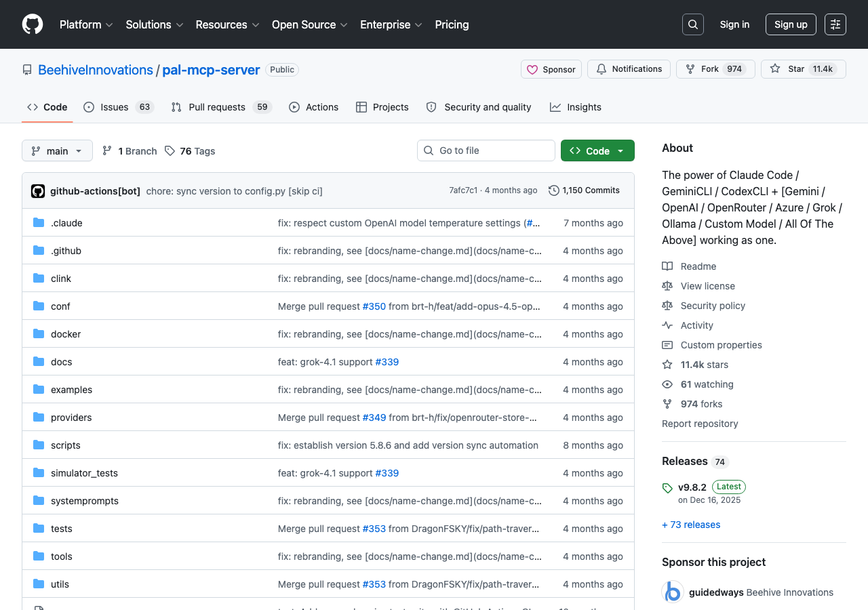Open the green Code dropdown
Screen dimensions: 868x610
coord(597,151)
